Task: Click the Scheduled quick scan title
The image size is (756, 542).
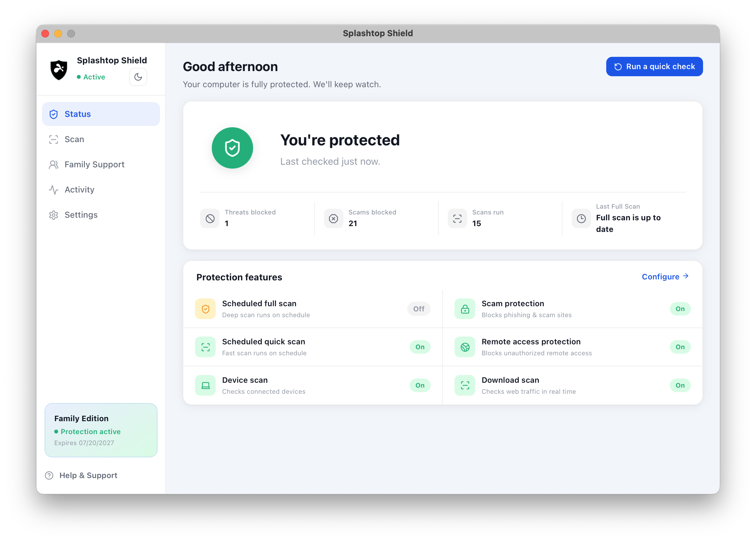Action: (x=264, y=341)
